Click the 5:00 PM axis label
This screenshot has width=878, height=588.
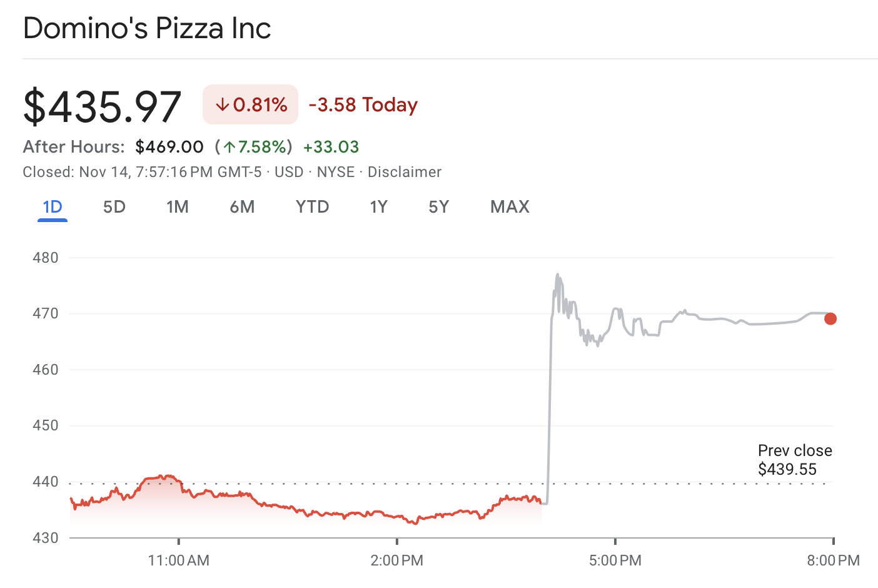point(615,560)
